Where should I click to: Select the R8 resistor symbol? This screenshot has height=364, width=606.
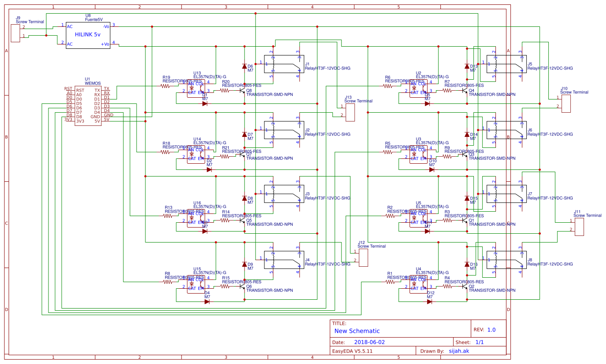point(167,282)
